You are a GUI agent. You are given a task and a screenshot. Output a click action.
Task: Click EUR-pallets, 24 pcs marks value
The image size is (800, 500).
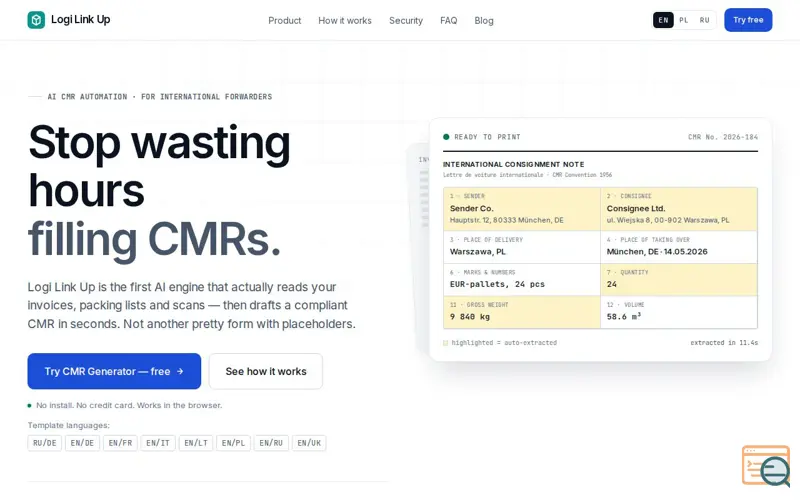pyautogui.click(x=497, y=284)
